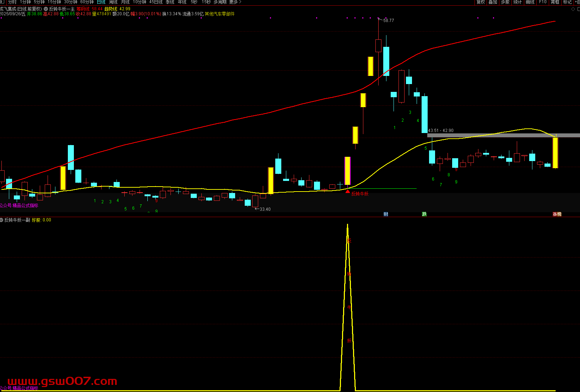
Task: Click the 33.40 low price label
Action: [x=265, y=209]
